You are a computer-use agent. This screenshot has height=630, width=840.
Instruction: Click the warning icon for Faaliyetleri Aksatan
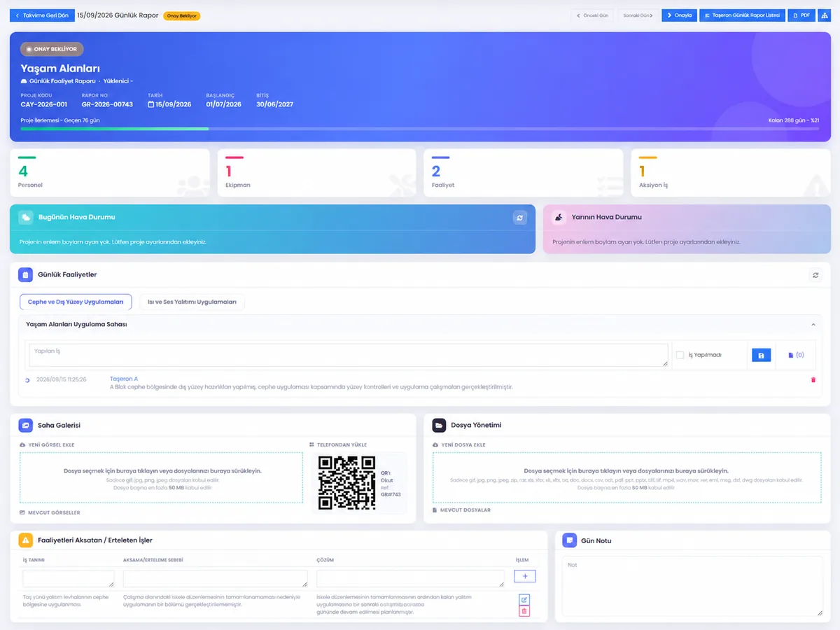pos(25,540)
